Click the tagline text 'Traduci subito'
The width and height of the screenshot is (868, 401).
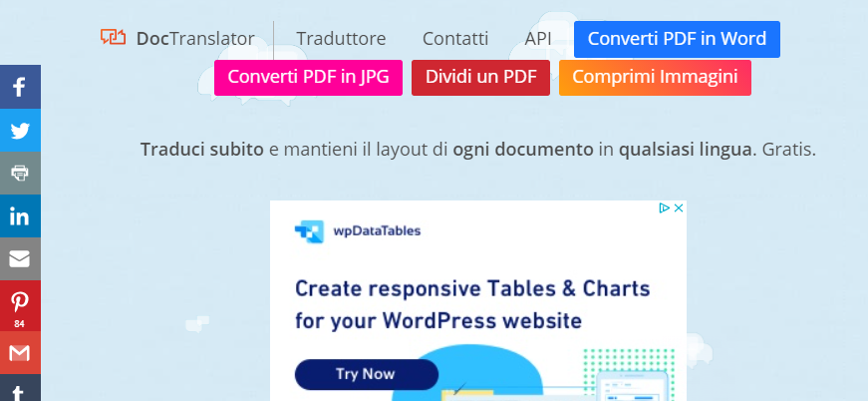202,150
